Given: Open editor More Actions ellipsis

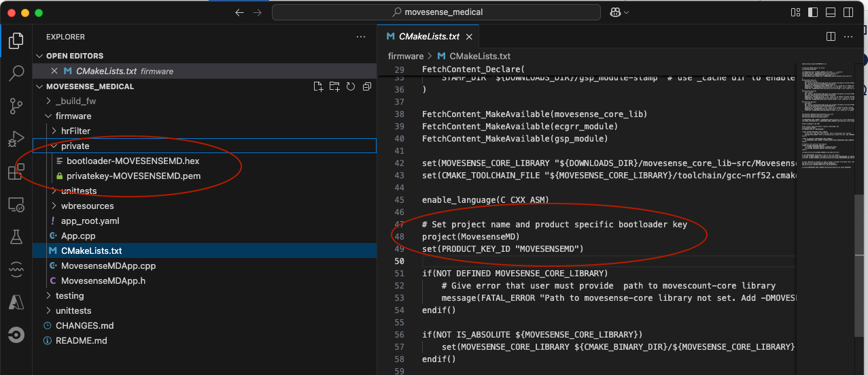Looking at the screenshot, I should (850, 36).
